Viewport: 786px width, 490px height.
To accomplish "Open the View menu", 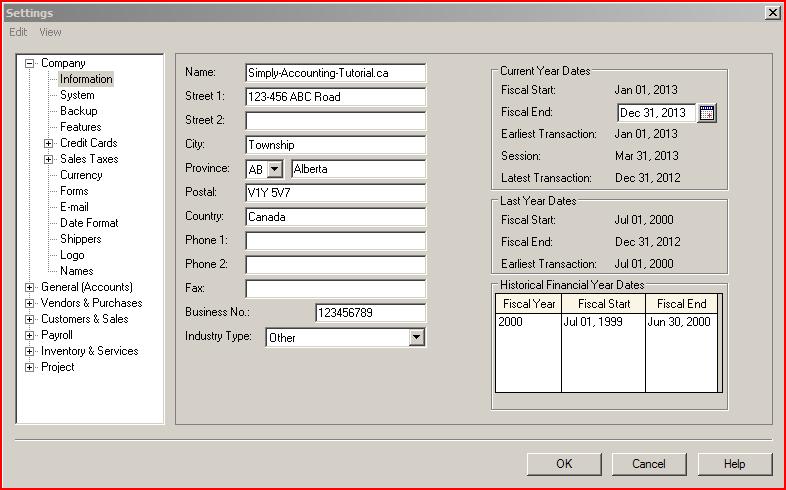I will pos(50,32).
